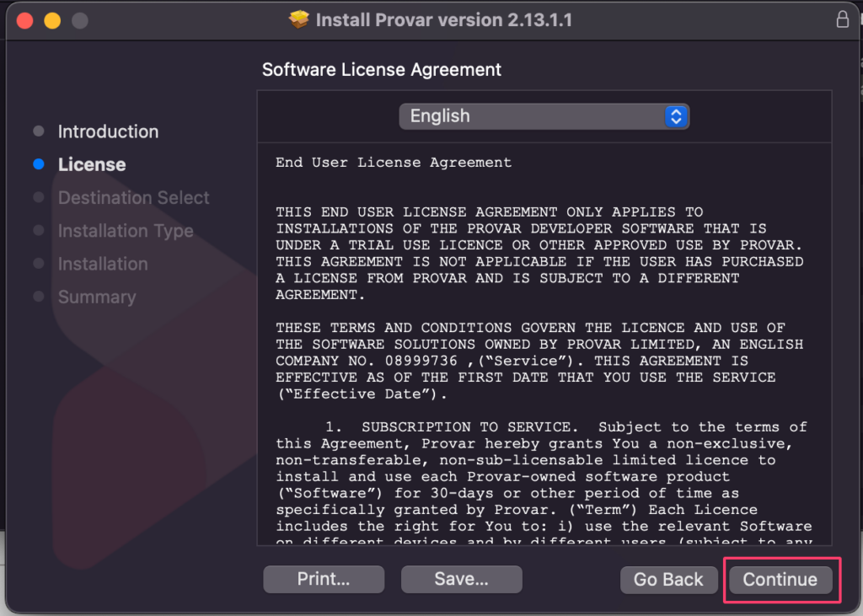Click the paragraph starting "THESE TERMS AND CONDITIONS"
Screen dimensions: 863x616
539,361
